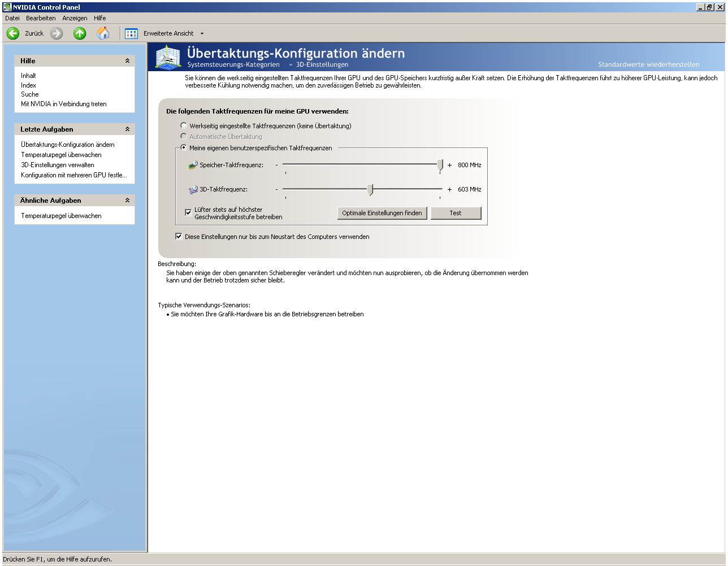Open Übertaktungs-Konfiguration ändern in Letzte Aufgaben
This screenshot has height=566, width=728.
(68, 145)
